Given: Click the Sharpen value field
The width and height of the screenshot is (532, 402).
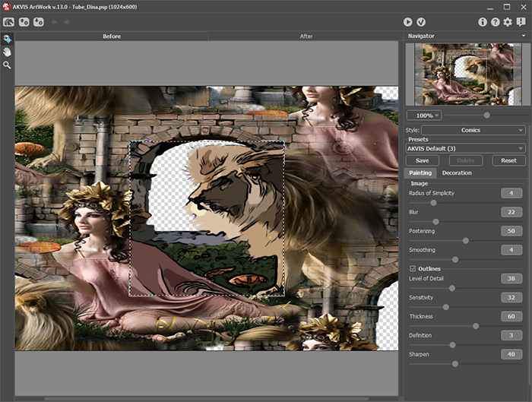Looking at the screenshot, I should 511,355.
